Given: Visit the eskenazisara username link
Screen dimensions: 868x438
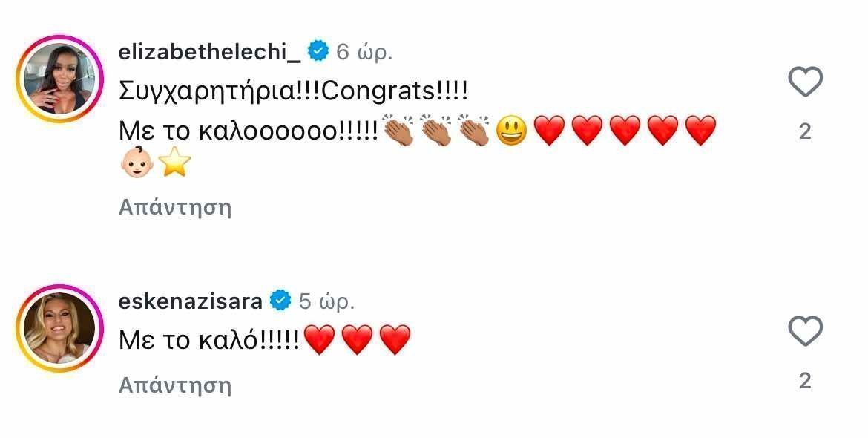Looking at the screenshot, I should pos(191,301).
